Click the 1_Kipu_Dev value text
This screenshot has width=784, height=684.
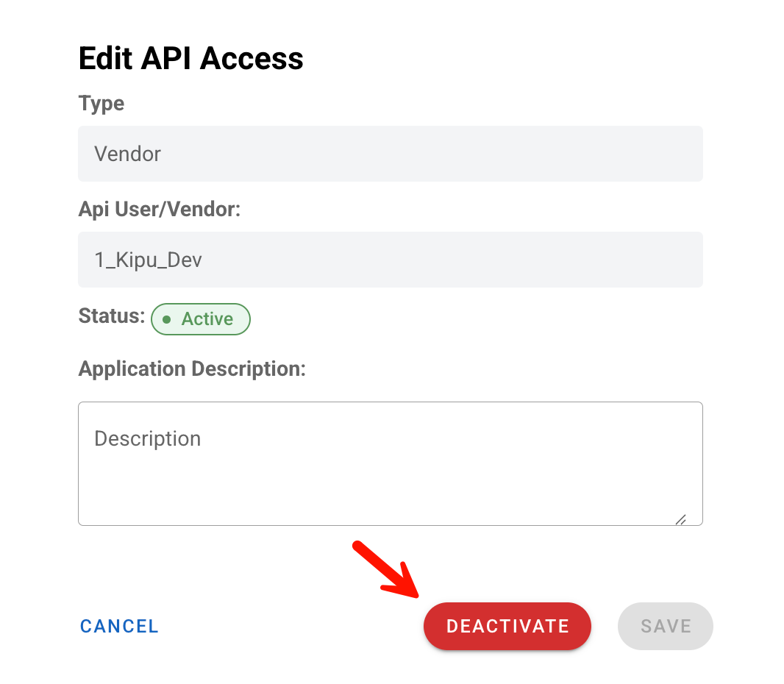tap(148, 260)
